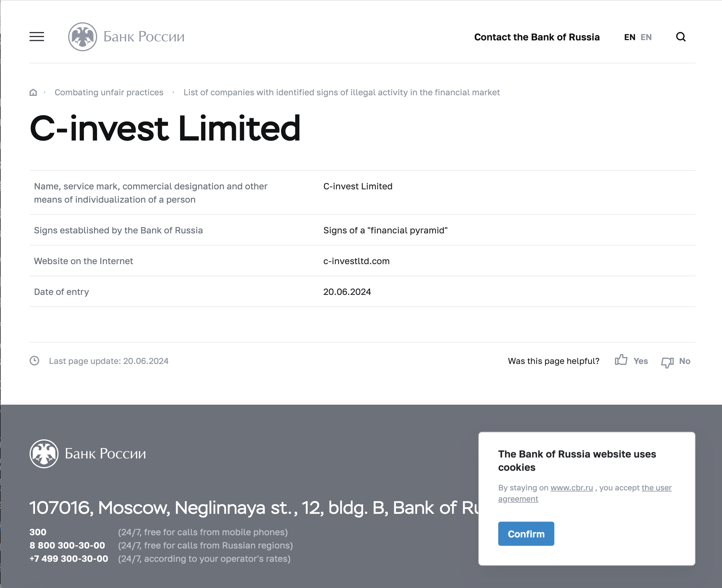722x588 pixels.
Task: Switch to the greyed EN language option
Action: pyautogui.click(x=646, y=37)
